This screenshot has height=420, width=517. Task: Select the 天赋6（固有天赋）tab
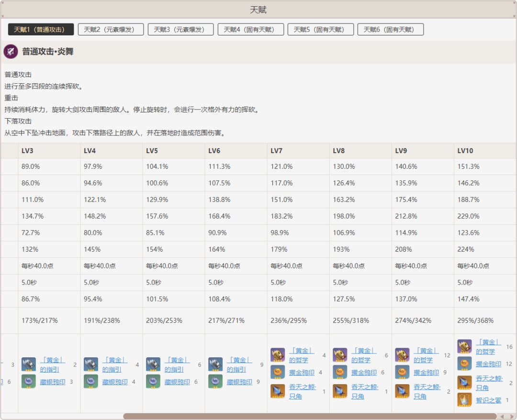point(390,30)
